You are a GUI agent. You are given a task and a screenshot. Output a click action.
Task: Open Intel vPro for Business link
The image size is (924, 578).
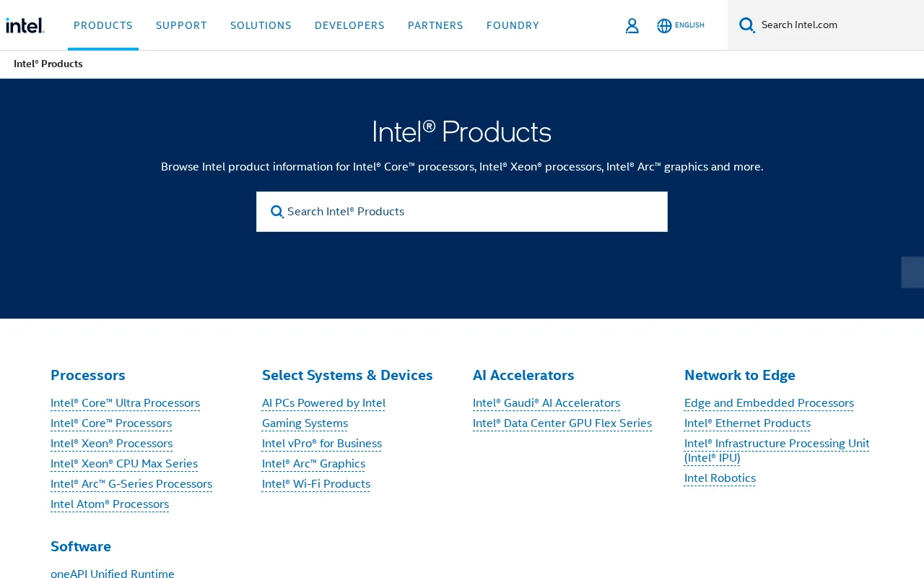coord(322,444)
